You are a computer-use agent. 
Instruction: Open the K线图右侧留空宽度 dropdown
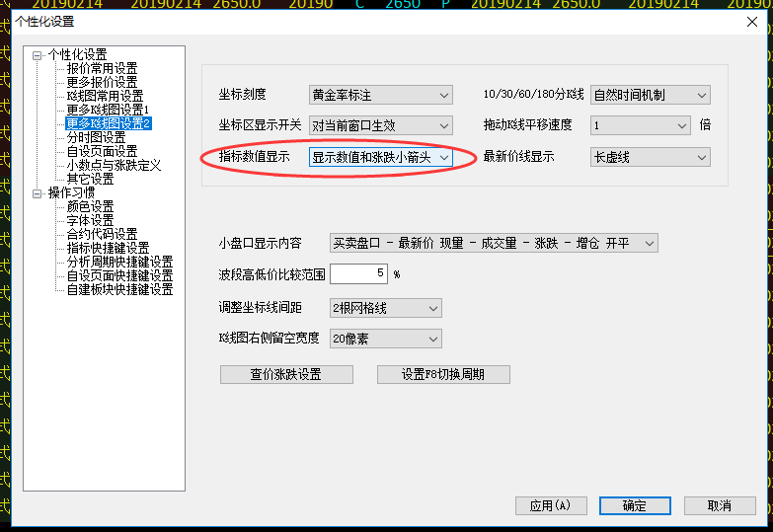tap(386, 339)
